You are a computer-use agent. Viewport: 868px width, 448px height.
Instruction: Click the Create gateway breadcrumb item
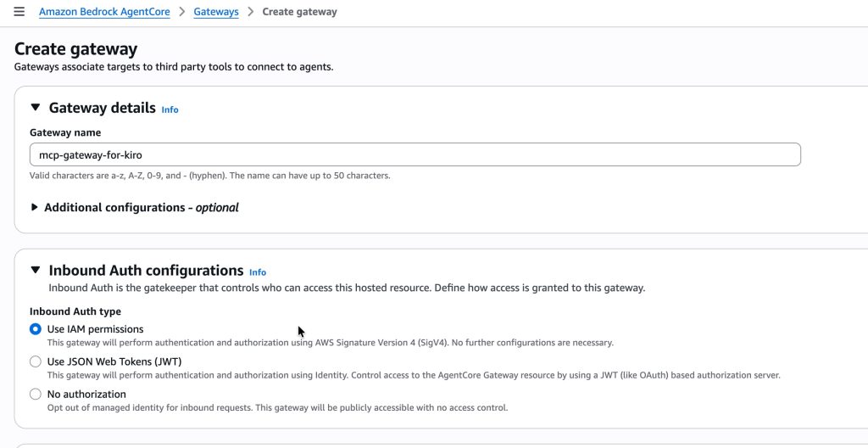pos(299,12)
